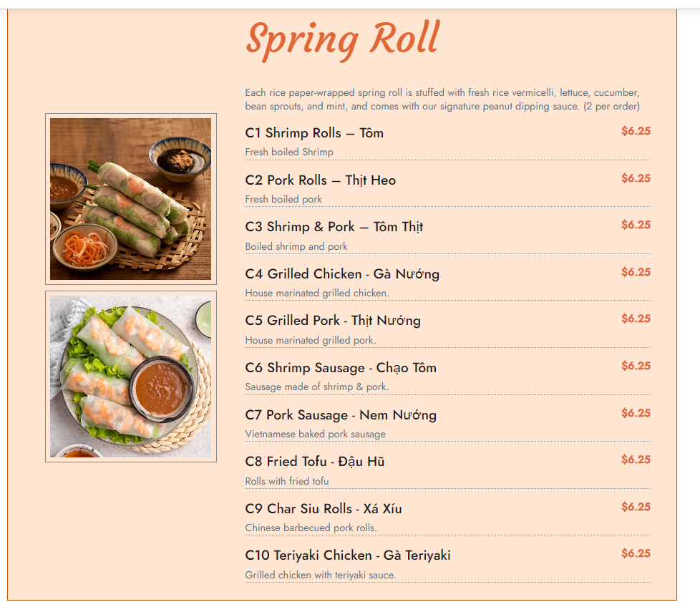Click the spring roll intro paragraph

click(x=442, y=99)
